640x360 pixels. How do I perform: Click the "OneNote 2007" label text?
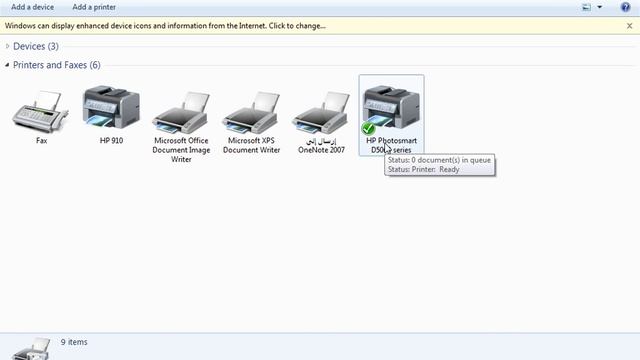(322, 150)
